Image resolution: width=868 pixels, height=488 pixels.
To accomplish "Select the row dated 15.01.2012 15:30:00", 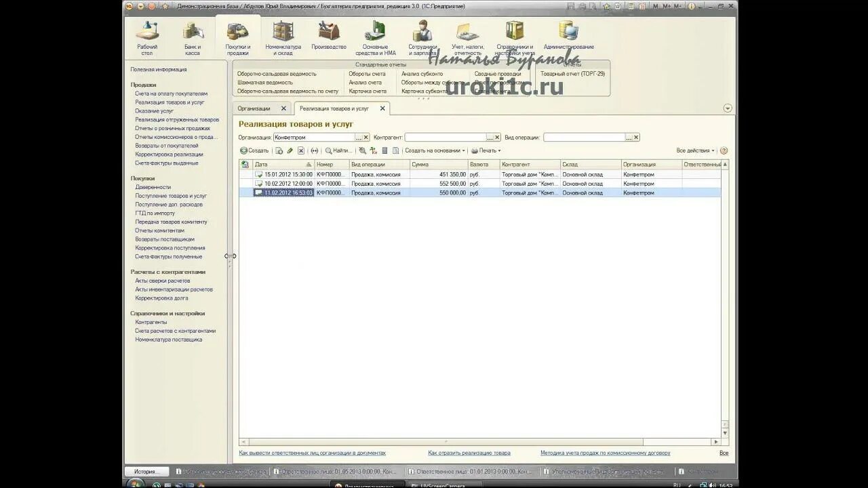I will pos(480,174).
